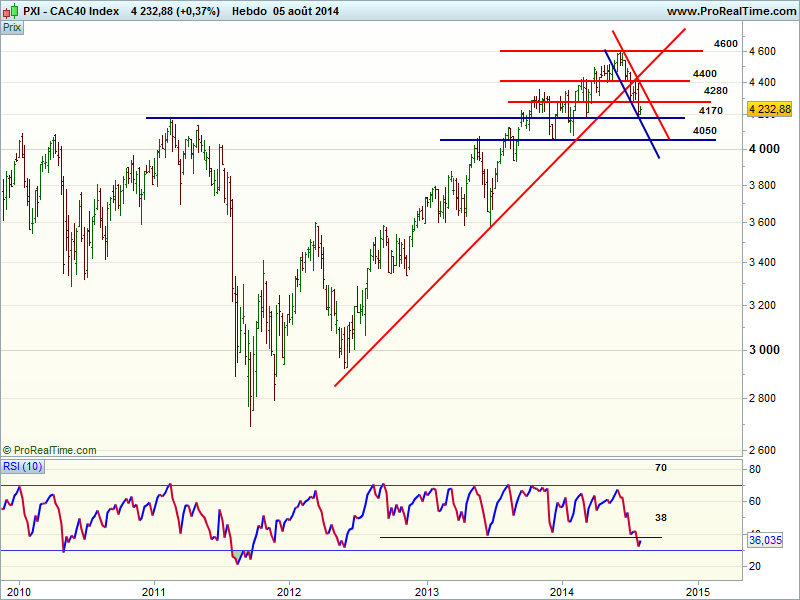
Task: Click the © ProRealTime.com watermark
Action: click(x=50, y=451)
